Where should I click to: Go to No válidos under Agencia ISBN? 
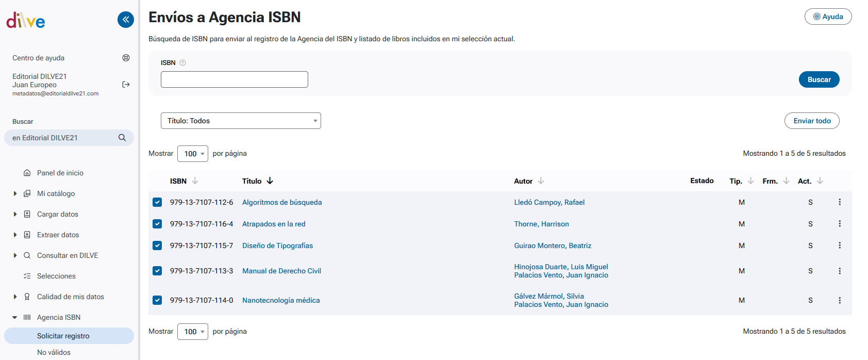54,352
